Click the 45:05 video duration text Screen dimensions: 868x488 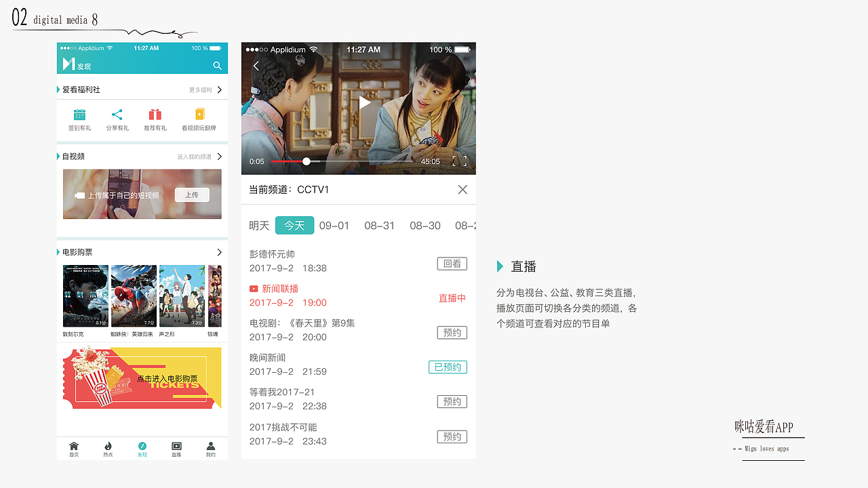[431, 162]
